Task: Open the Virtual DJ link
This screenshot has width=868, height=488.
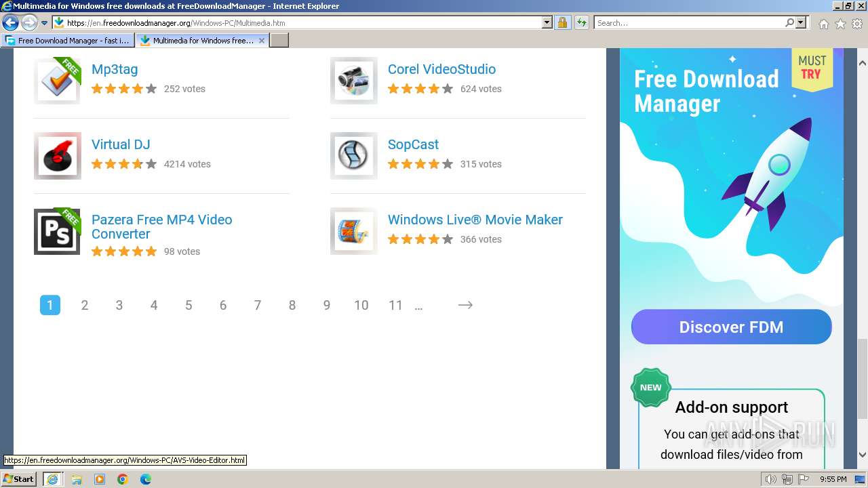Action: (121, 144)
